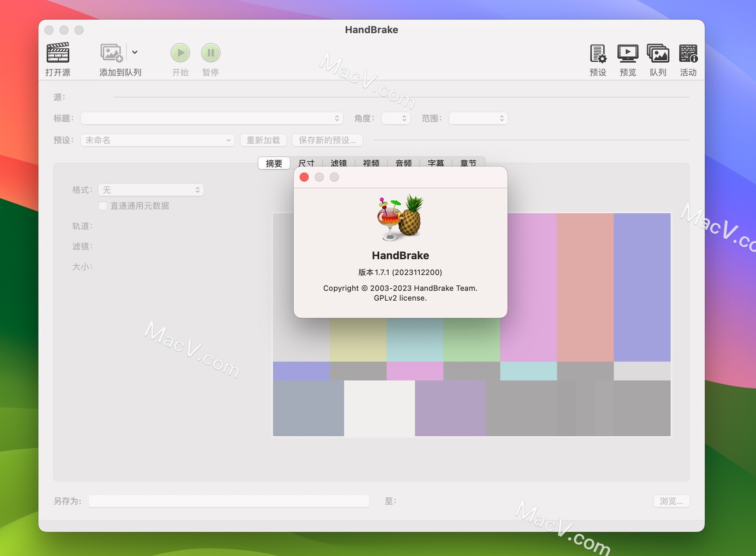
Task: Show the Queue window icon (队列)
Action: click(x=658, y=53)
